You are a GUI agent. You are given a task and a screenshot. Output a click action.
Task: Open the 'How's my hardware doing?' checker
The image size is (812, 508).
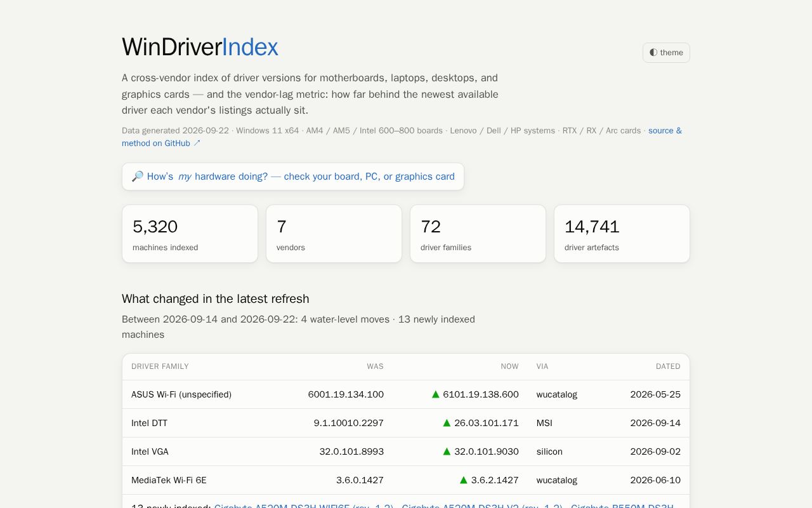click(x=293, y=177)
